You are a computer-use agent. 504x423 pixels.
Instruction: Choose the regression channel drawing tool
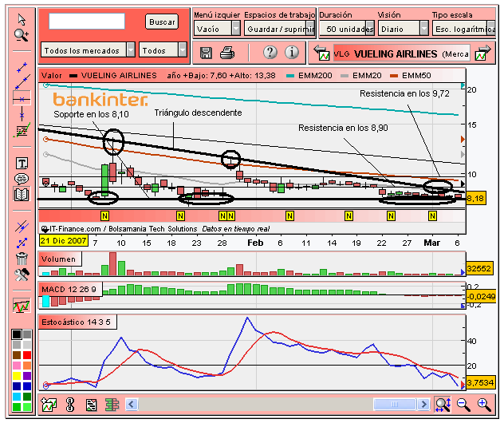pos(22,130)
